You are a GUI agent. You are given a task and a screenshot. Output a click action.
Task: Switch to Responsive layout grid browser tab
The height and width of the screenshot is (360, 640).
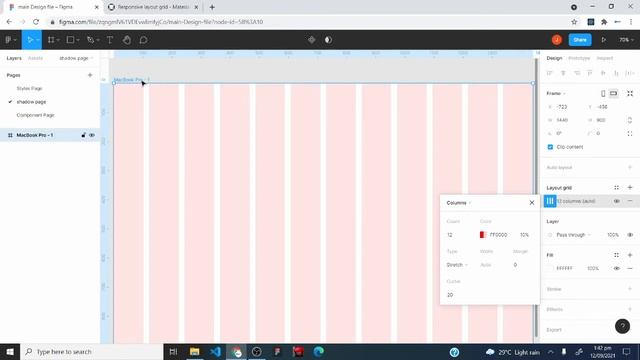click(153, 7)
